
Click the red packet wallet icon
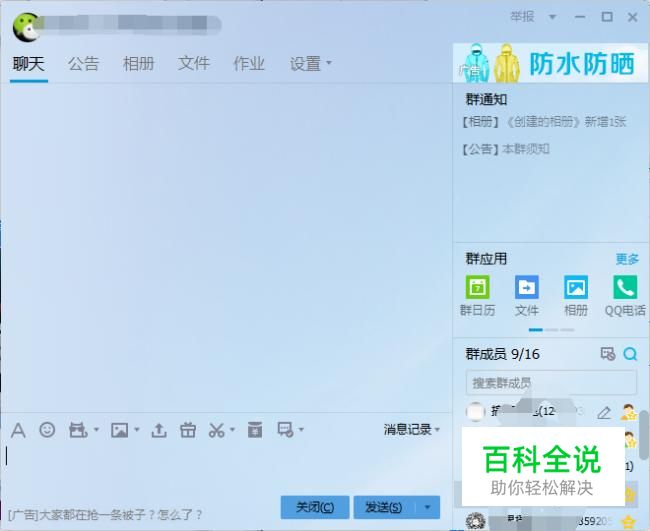point(78,430)
